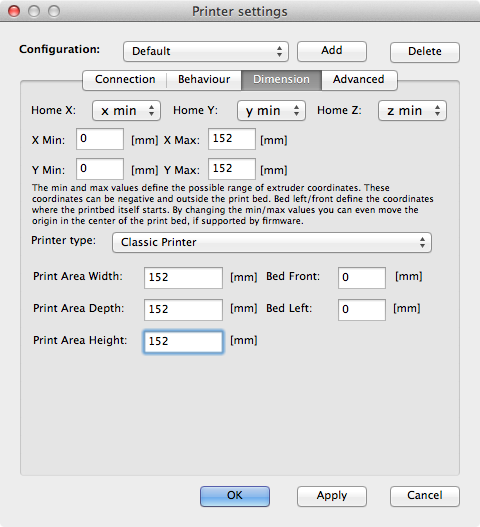Switch to the Behaviour tab
The height and width of the screenshot is (527, 480).
(204, 80)
